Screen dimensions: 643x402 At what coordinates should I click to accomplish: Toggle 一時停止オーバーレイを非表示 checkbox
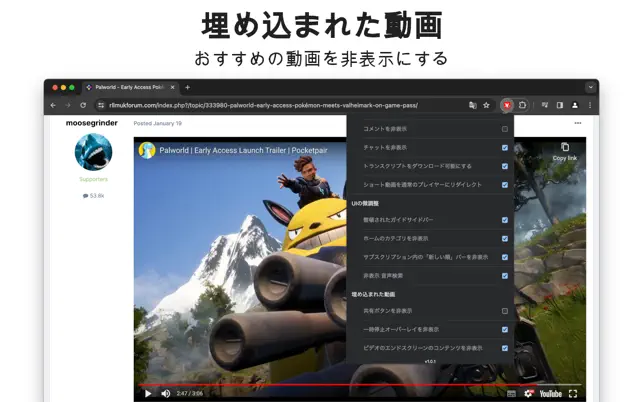[505, 329]
